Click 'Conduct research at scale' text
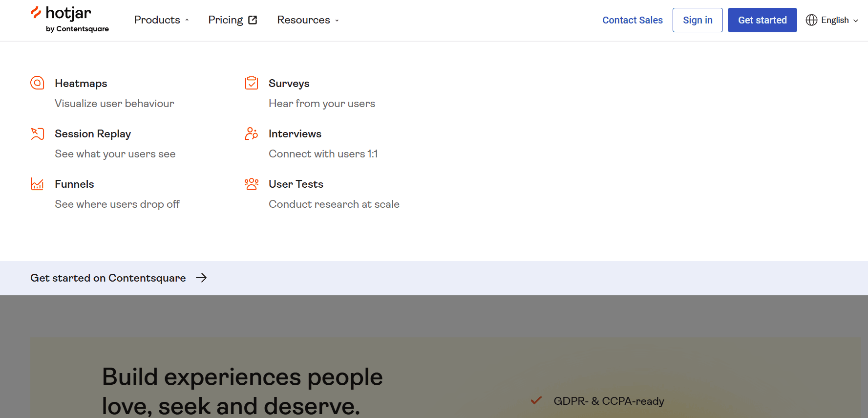868x418 pixels. 334,204
